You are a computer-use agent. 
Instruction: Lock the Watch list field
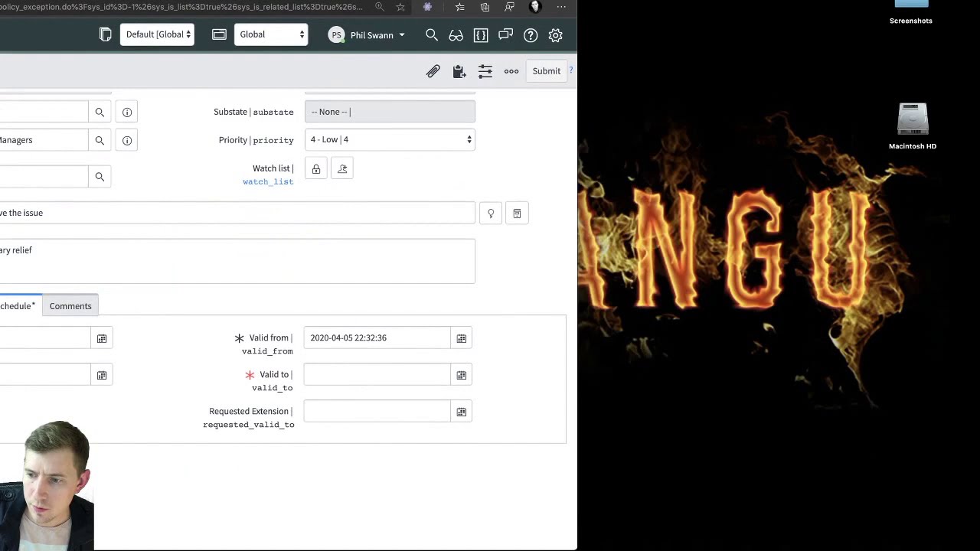coord(316,168)
